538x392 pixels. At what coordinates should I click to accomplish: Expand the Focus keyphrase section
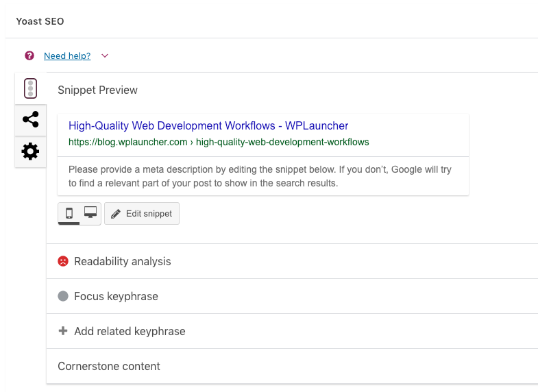coord(116,296)
